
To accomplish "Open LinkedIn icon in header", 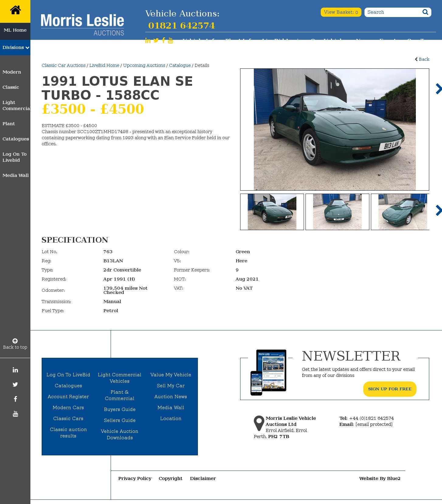I will pos(148,40).
